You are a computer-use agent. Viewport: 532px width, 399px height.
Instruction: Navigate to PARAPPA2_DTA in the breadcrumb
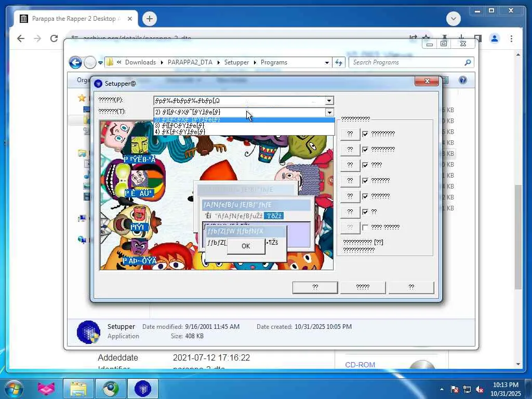[x=190, y=62]
